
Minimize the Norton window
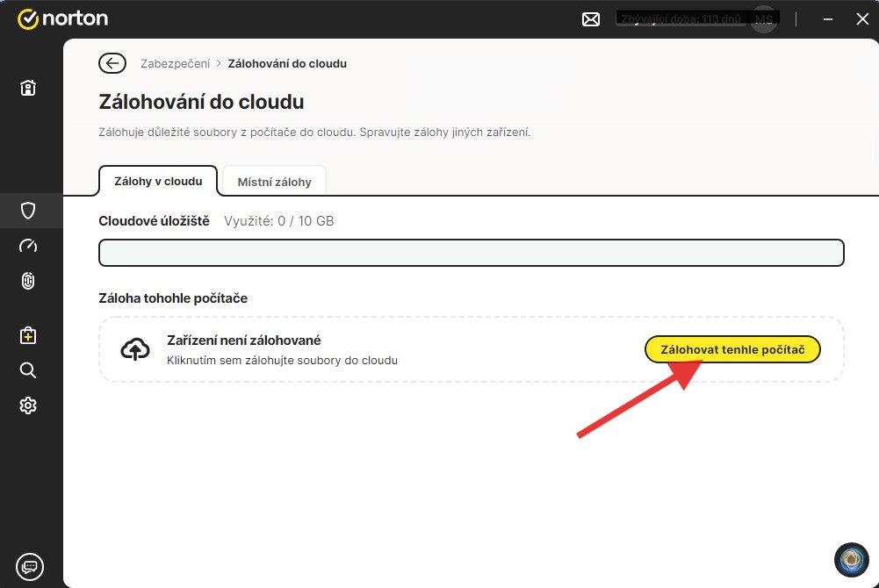coord(827,19)
